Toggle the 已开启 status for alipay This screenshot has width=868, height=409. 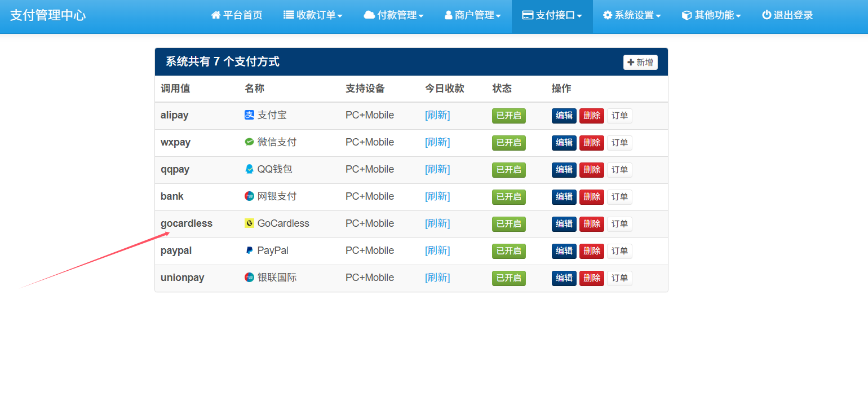[x=508, y=116]
